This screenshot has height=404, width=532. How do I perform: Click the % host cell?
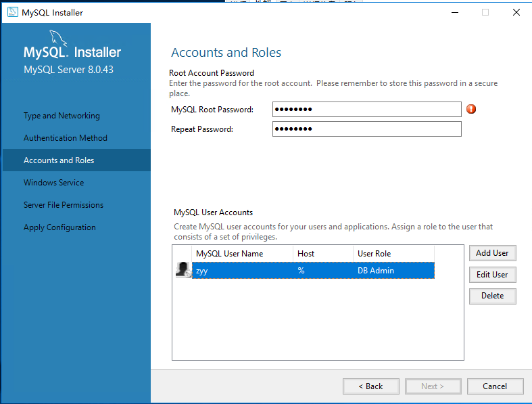[x=323, y=271]
